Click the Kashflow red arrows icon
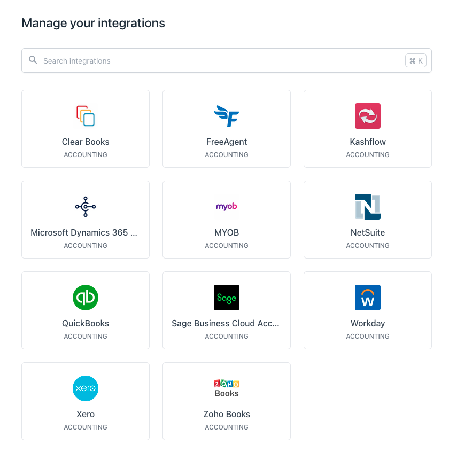The height and width of the screenshot is (476, 449). click(x=368, y=116)
